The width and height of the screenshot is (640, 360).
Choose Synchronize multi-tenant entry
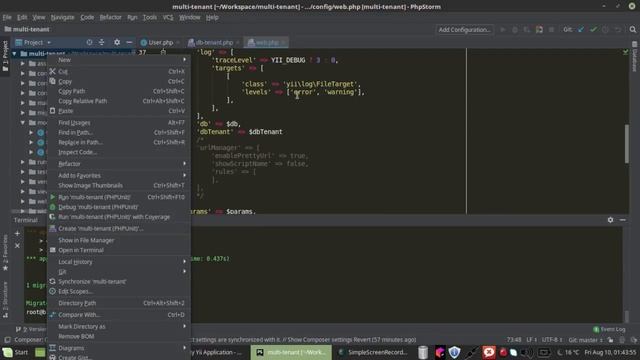click(118, 281)
